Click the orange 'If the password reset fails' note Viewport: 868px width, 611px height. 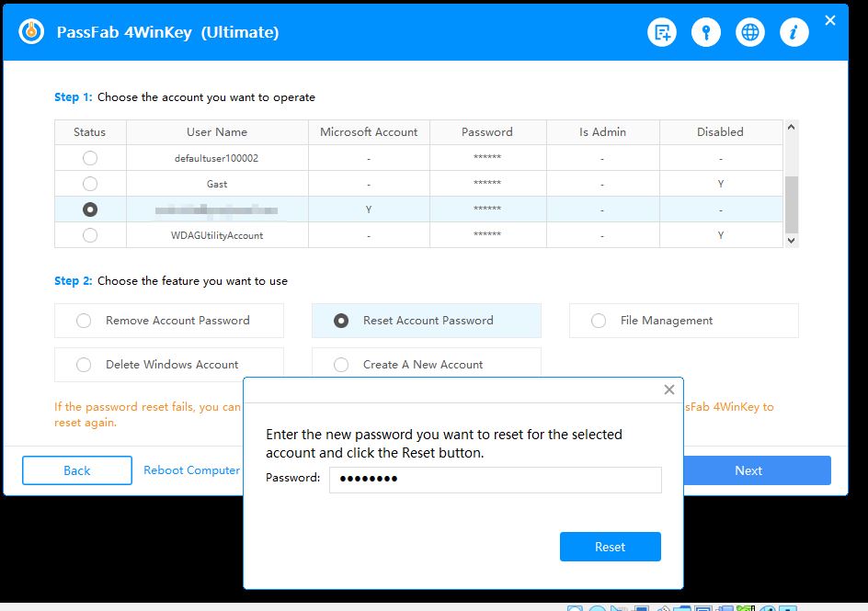(147, 414)
